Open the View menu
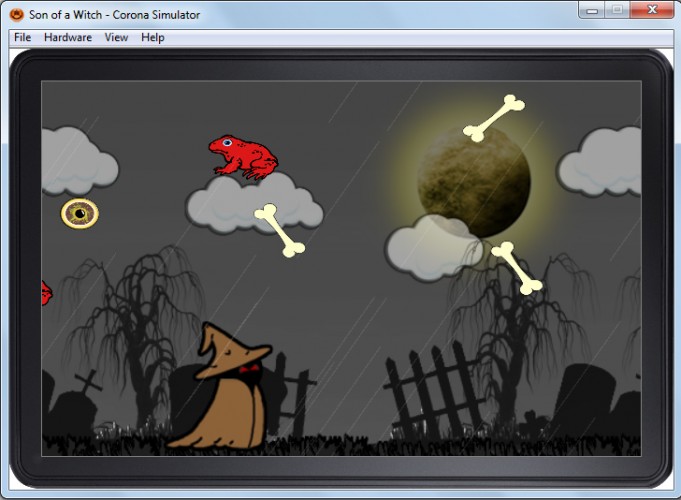Screen dimensions: 681x500 pyautogui.click(x=116, y=37)
